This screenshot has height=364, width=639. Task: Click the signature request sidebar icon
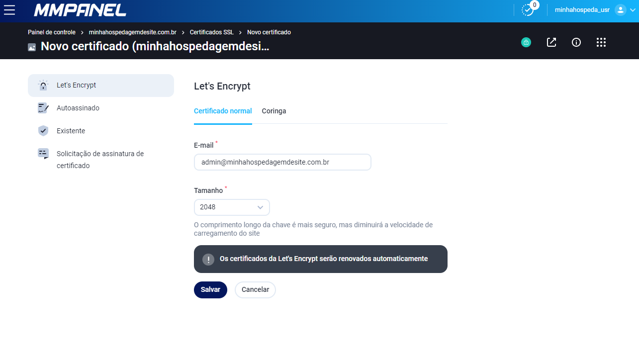point(43,154)
